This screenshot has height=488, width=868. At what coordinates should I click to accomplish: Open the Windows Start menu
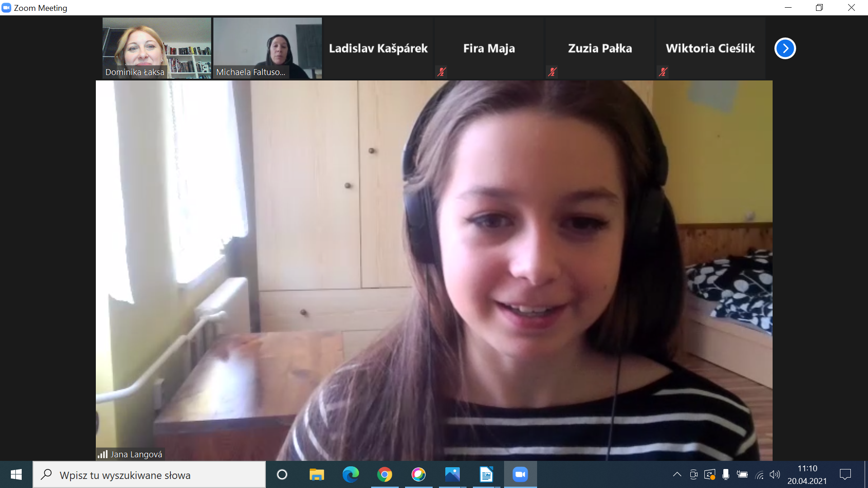pyautogui.click(x=16, y=474)
